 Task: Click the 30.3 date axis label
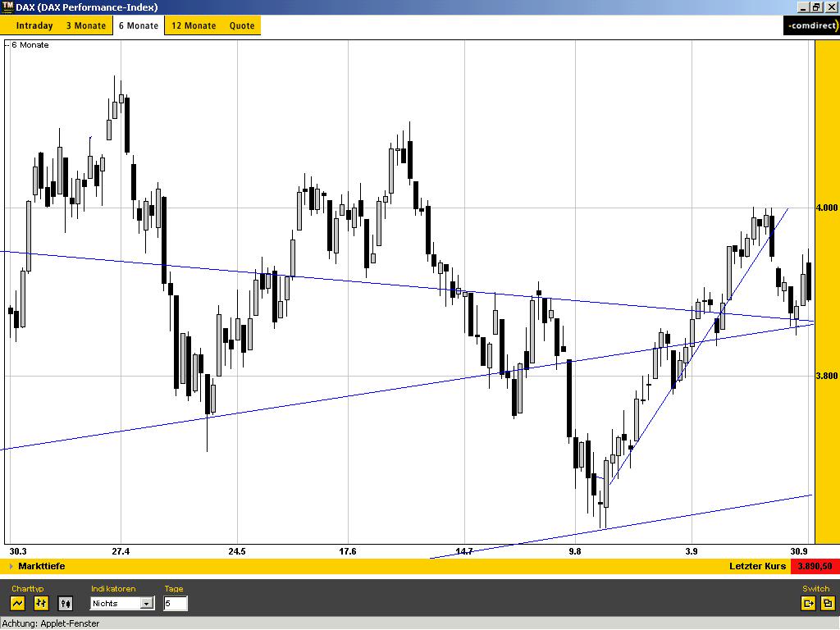tap(18, 551)
